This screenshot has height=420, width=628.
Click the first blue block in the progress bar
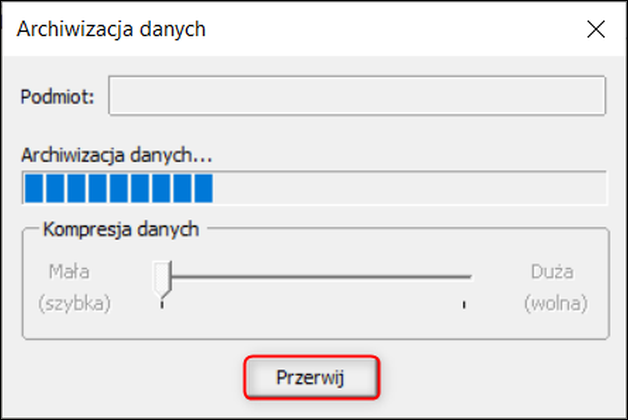click(32, 188)
